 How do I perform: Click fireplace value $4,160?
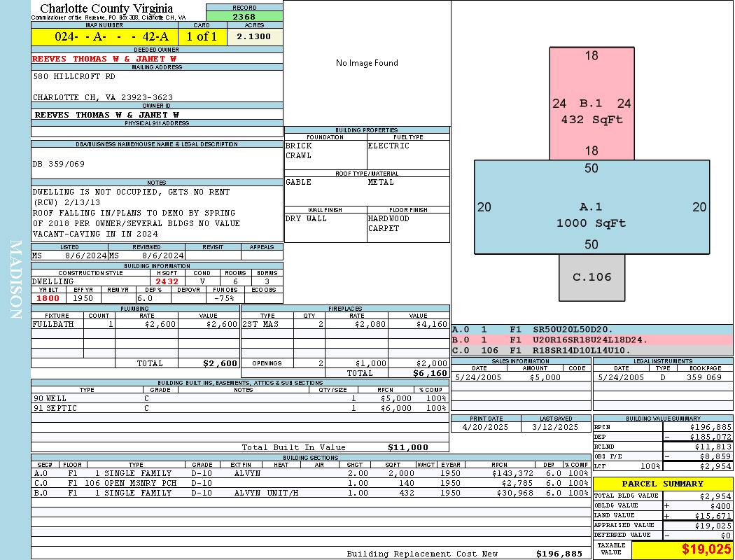[x=432, y=324]
